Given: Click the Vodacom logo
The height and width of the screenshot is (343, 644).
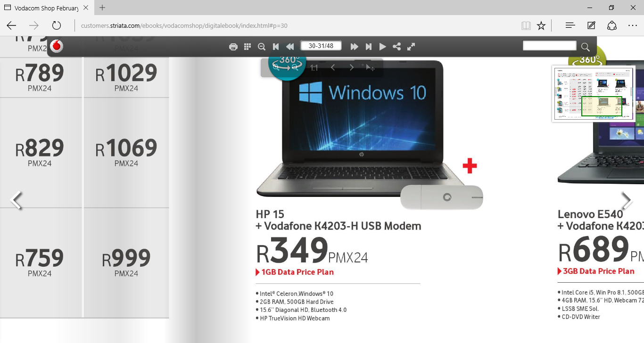Looking at the screenshot, I should pos(57,46).
